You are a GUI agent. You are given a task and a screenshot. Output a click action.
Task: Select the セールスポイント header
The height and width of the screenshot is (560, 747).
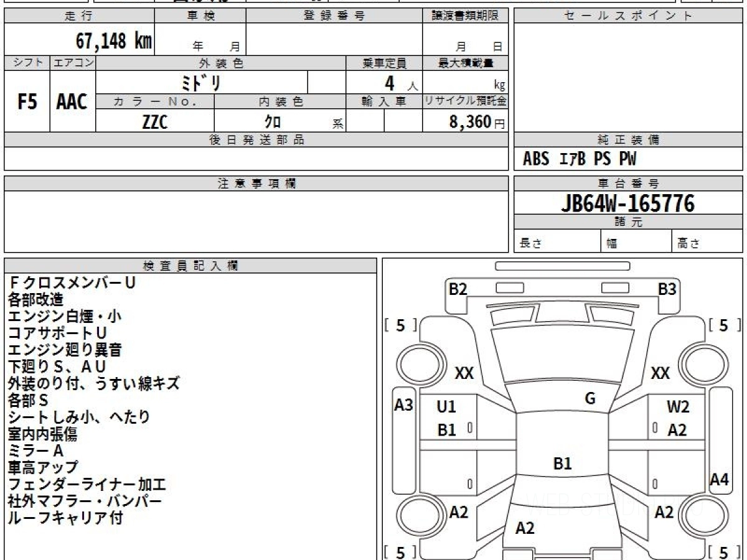pyautogui.click(x=628, y=16)
